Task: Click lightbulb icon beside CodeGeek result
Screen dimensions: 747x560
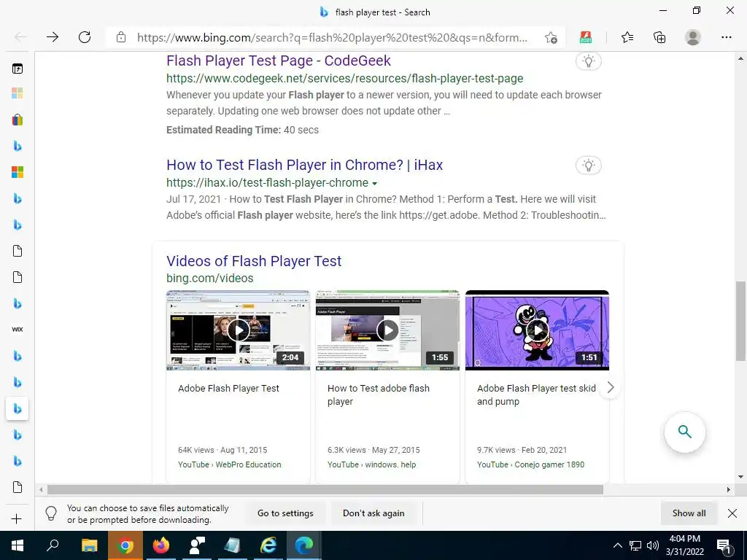Action: point(589,61)
